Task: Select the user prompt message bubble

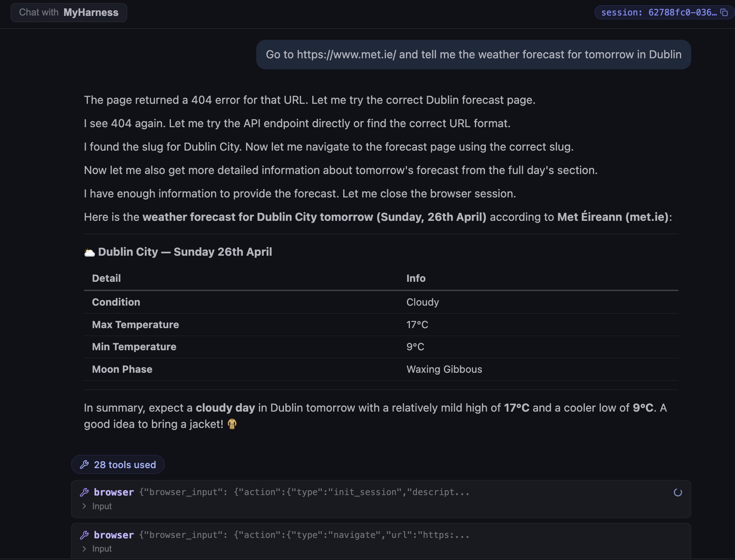Action: pos(473,54)
